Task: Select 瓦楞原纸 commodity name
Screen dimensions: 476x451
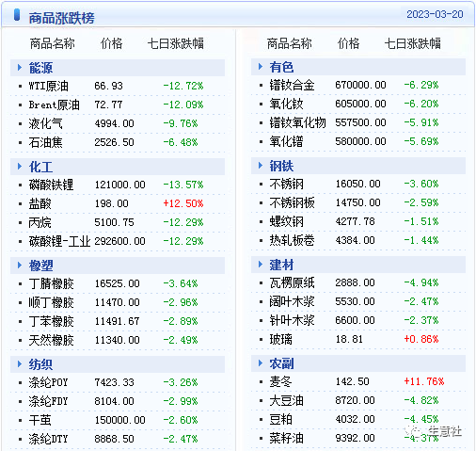Action: tap(292, 282)
